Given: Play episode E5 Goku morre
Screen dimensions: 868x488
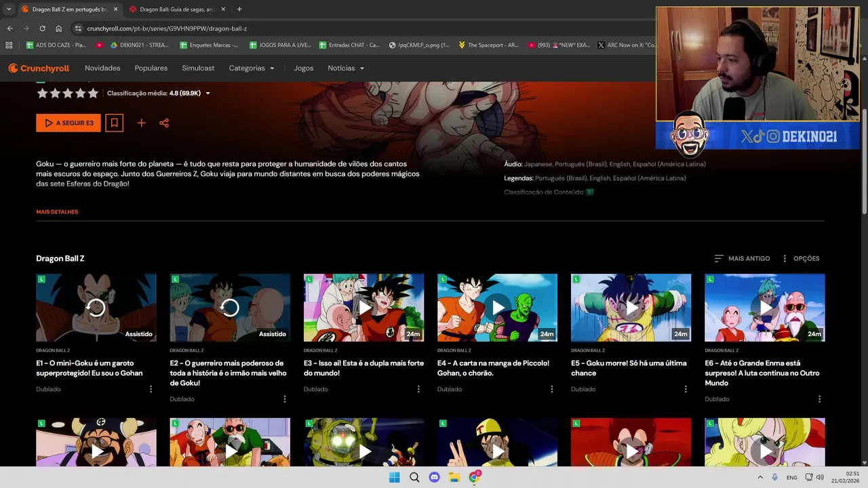Looking at the screenshot, I should pyautogui.click(x=631, y=308).
